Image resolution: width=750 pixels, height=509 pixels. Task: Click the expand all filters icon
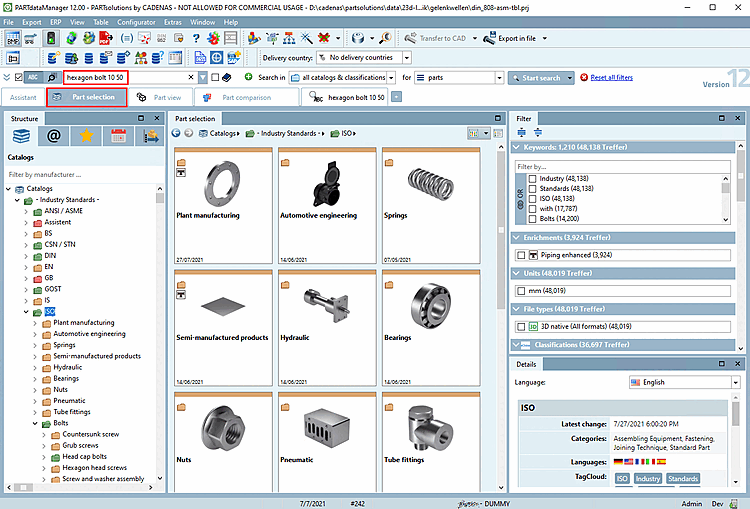click(x=522, y=133)
